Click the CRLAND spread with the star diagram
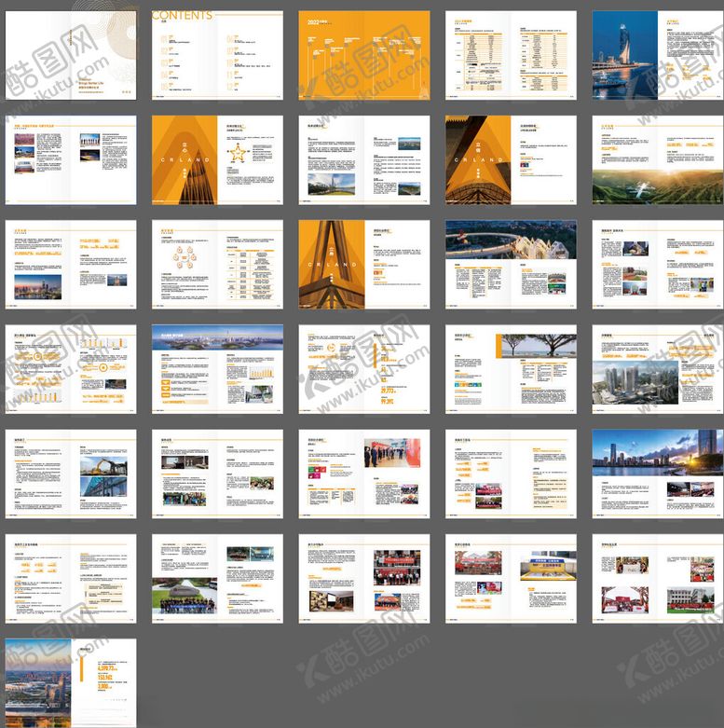 217,159
